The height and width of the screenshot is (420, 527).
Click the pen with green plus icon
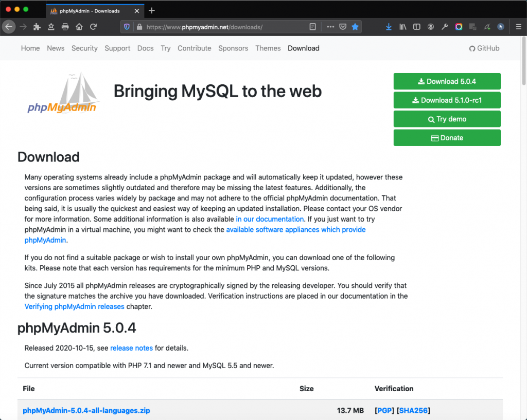(x=487, y=27)
